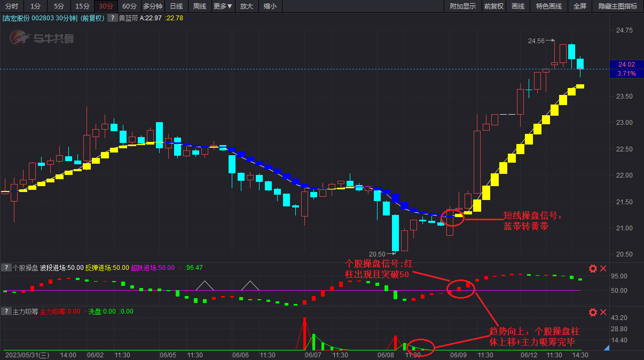This screenshot has height=360, width=644.
Task: Click 24.75 on the price axis
Action: click(624, 30)
